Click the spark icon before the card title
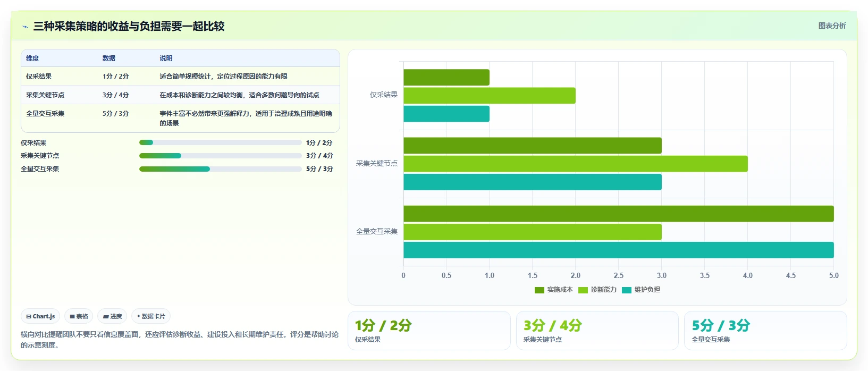The width and height of the screenshot is (868, 371). 25,27
